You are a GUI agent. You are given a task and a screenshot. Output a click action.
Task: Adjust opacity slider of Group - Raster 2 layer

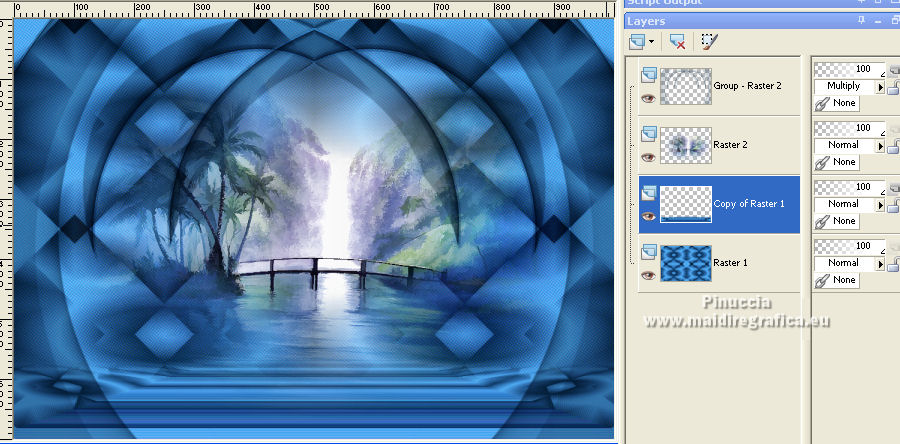(x=849, y=69)
